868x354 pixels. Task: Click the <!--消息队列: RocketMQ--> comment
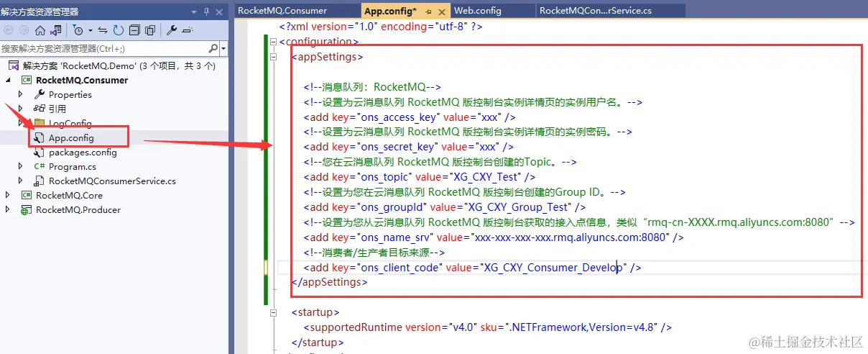tap(371, 86)
